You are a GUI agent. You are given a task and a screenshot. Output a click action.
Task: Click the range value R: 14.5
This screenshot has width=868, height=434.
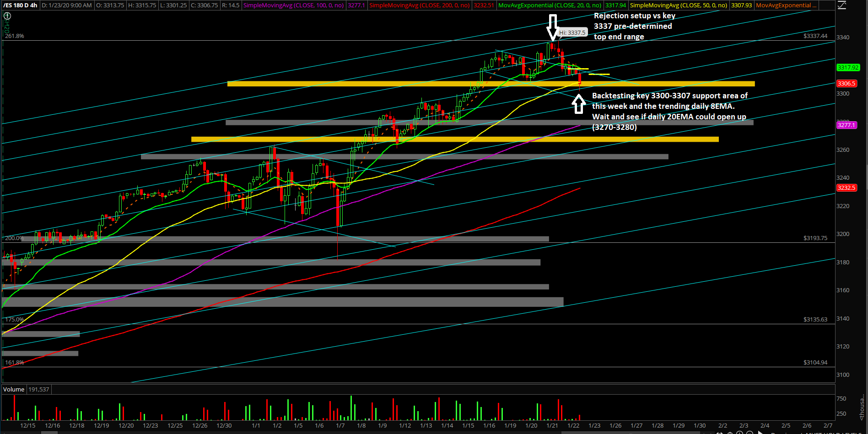click(x=231, y=5)
